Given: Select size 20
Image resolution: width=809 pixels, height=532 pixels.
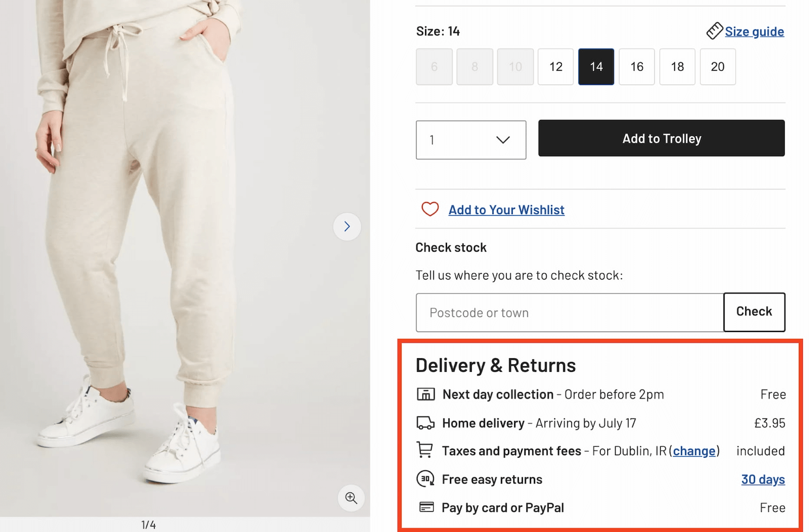Looking at the screenshot, I should click(717, 66).
